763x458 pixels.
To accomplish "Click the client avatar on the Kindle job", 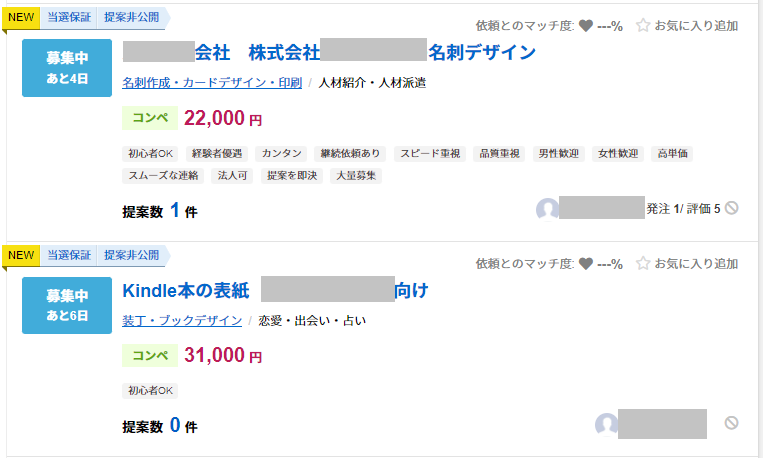I will pyautogui.click(x=606, y=424).
